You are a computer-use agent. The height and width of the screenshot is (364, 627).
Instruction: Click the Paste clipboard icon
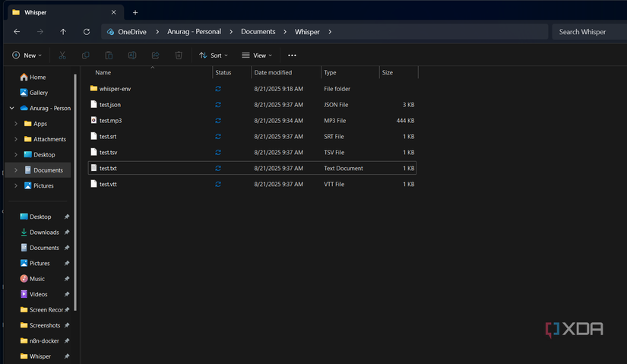click(109, 55)
